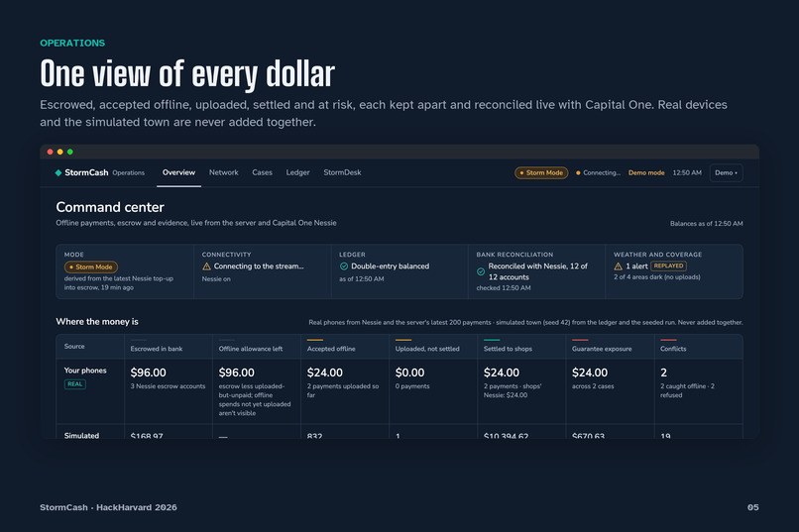799x532 pixels.
Task: Click the green window maximize dot
Action: pyautogui.click(x=70, y=152)
